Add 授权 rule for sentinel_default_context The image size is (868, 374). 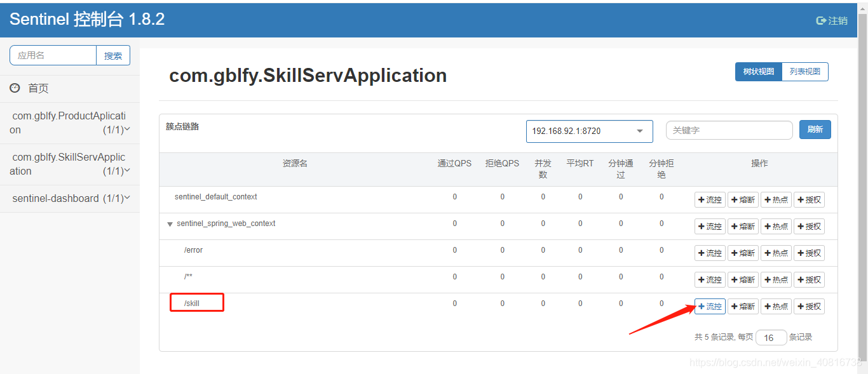click(809, 200)
